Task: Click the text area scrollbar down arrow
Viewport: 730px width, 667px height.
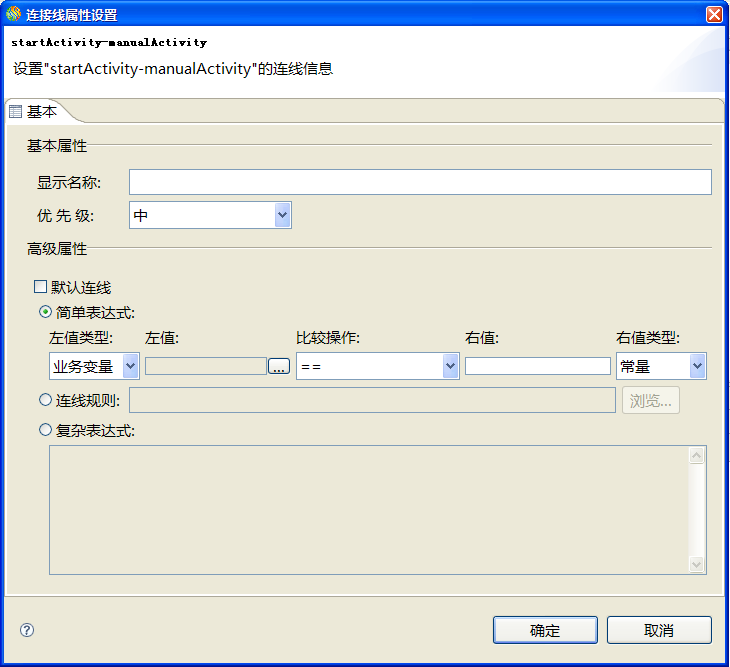Action: pos(697,565)
